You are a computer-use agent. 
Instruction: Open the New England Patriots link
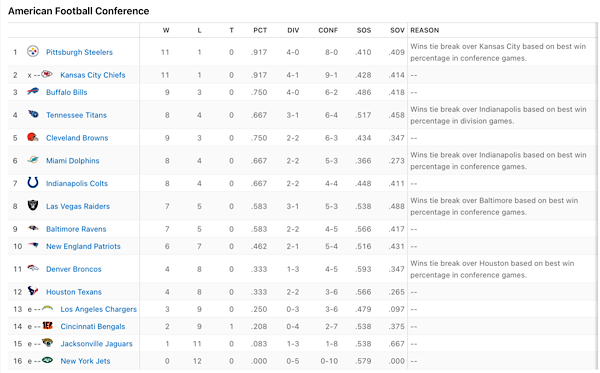[83, 246]
